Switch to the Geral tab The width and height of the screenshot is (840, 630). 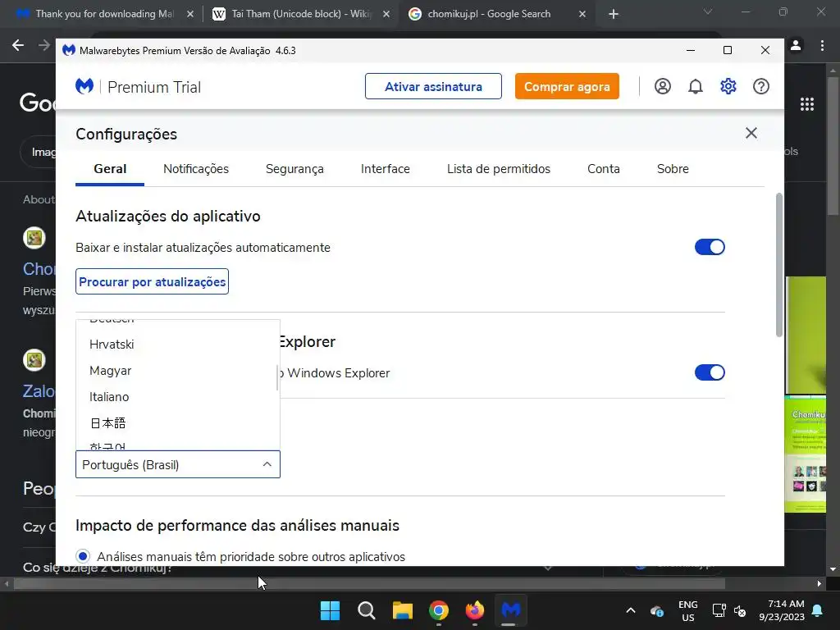(110, 169)
